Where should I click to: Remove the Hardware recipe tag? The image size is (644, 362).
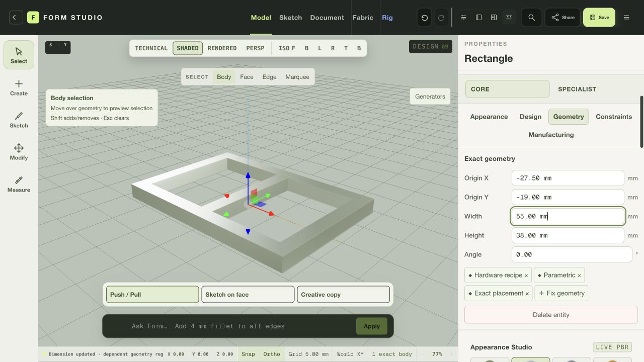[526, 276]
